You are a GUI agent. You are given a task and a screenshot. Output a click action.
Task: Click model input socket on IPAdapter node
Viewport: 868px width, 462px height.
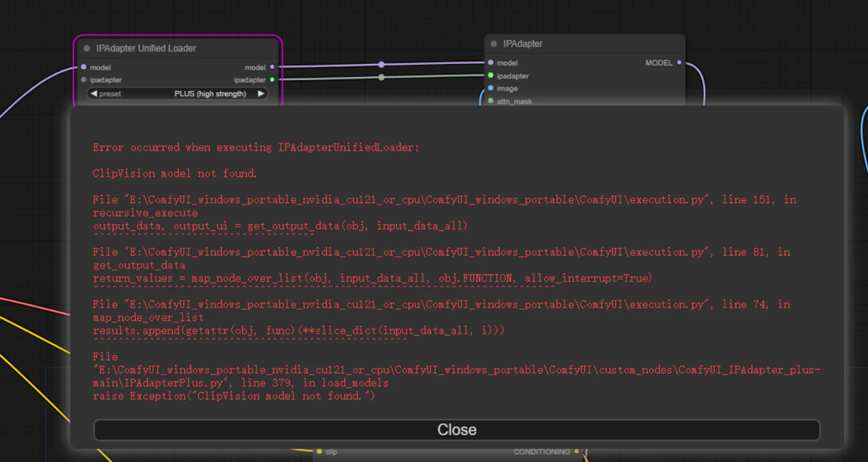[491, 63]
